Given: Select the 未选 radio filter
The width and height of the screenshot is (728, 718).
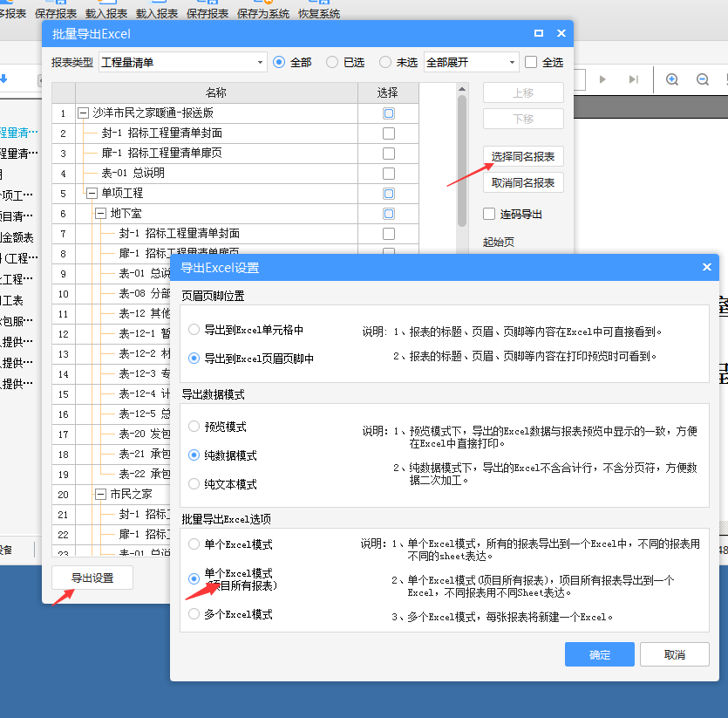Looking at the screenshot, I should 384,62.
